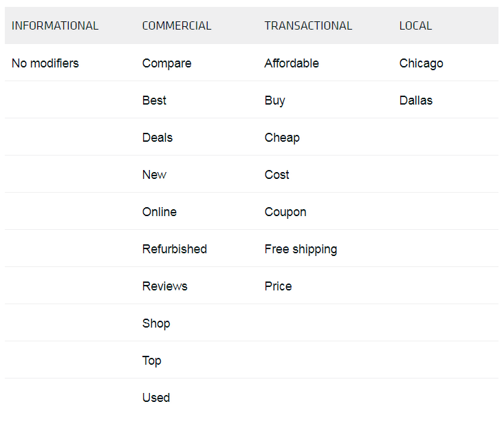Viewport: 504px width, 426px height.
Task: Select the "Refurbished" modifier
Action: pyautogui.click(x=175, y=249)
